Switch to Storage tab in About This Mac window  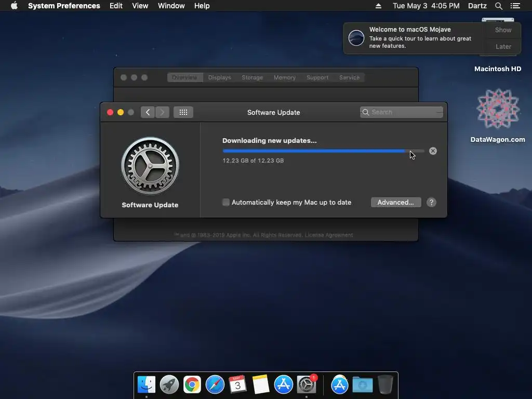tap(252, 77)
